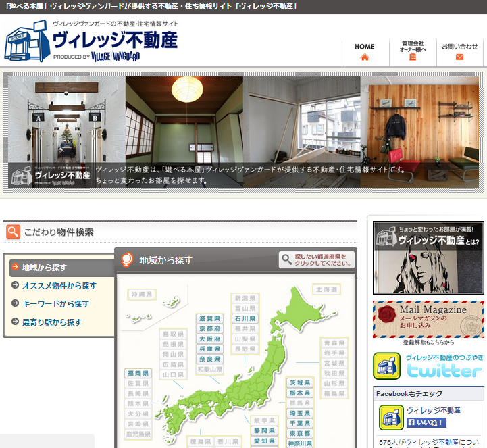Select 奈良県 on the map
This screenshot has height=448, width=487.
pyautogui.click(x=209, y=359)
